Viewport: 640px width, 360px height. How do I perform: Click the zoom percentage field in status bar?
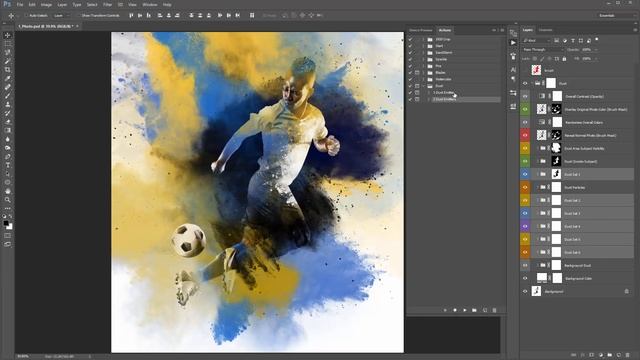point(24,356)
